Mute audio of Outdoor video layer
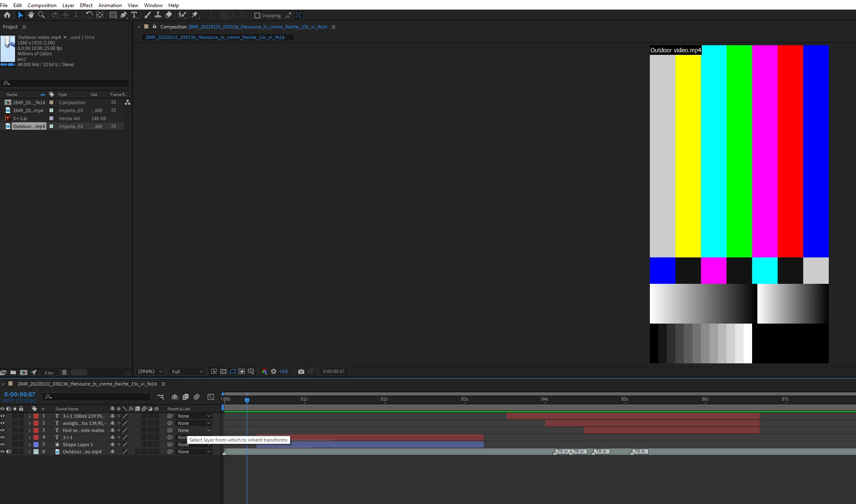 (x=9, y=452)
